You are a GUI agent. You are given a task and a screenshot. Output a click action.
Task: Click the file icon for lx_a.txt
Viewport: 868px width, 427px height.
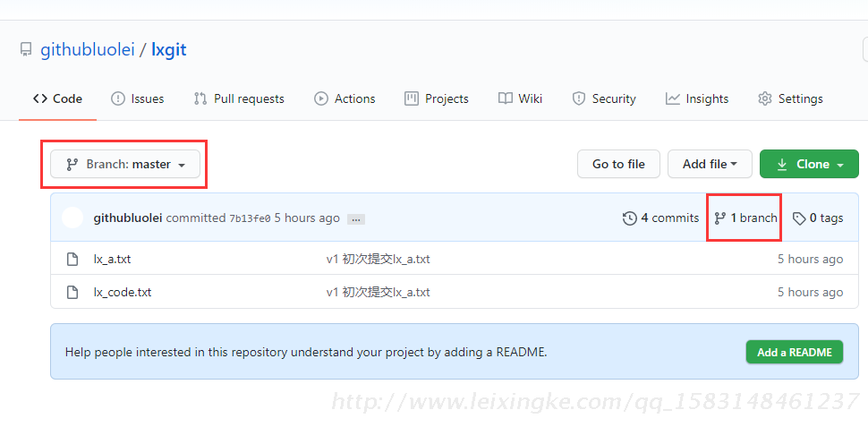coord(72,259)
